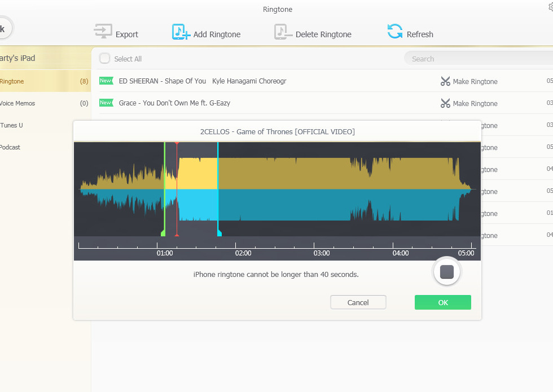Image resolution: width=553 pixels, height=392 pixels.
Task: Click the Export label text
Action: pyautogui.click(x=126, y=34)
